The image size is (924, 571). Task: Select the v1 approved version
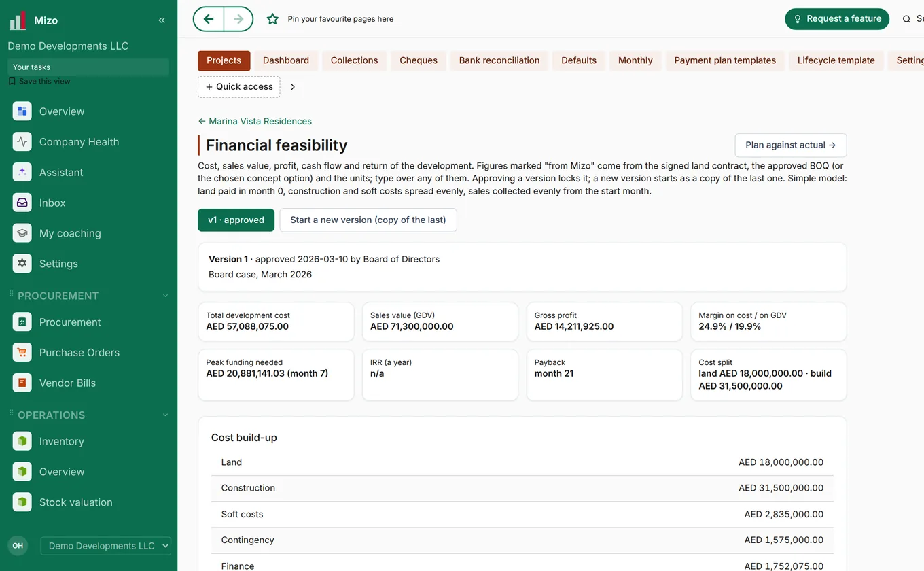[x=236, y=220]
